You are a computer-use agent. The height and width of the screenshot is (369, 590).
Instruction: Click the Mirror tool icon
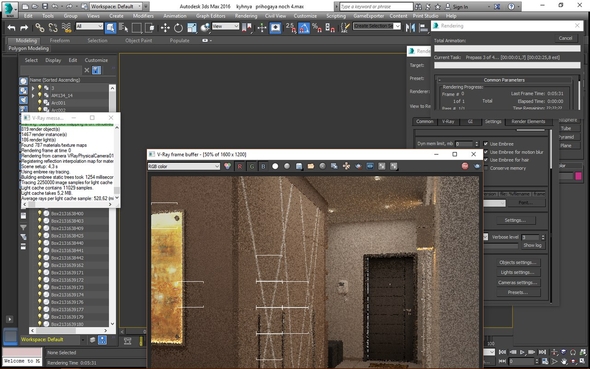tap(410, 27)
